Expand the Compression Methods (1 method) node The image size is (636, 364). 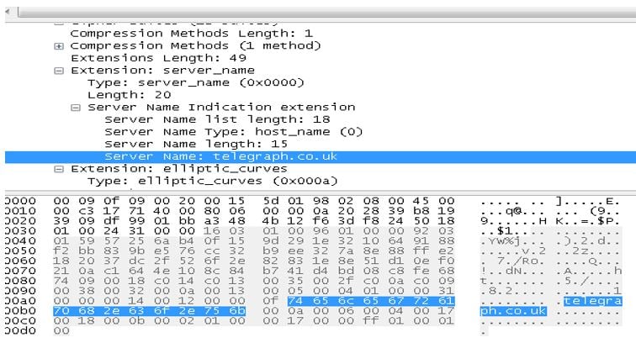pyautogui.click(x=59, y=46)
